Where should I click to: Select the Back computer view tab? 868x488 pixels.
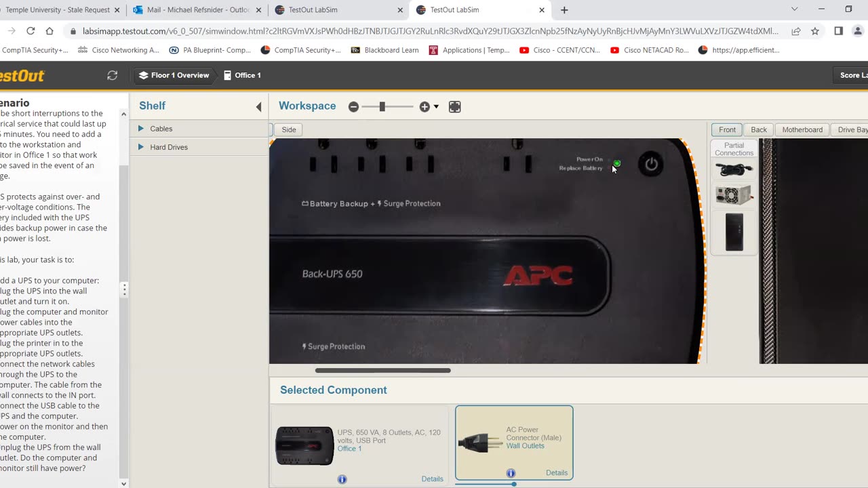pos(759,129)
